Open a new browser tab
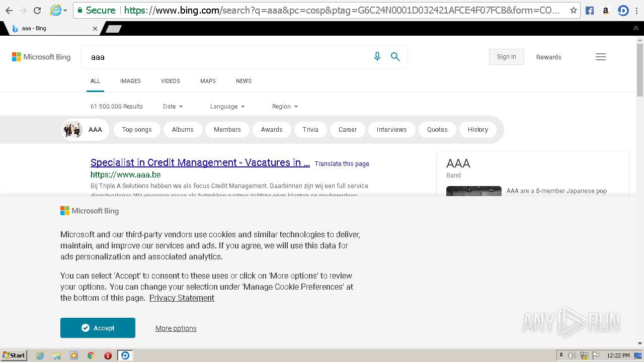This screenshot has height=362, width=644. click(113, 29)
